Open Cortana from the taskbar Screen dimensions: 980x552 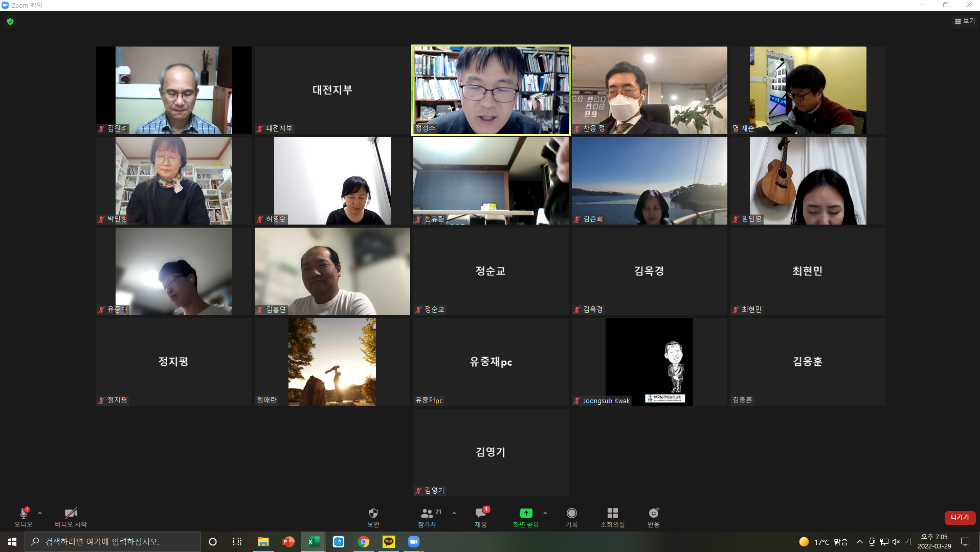pos(213,542)
